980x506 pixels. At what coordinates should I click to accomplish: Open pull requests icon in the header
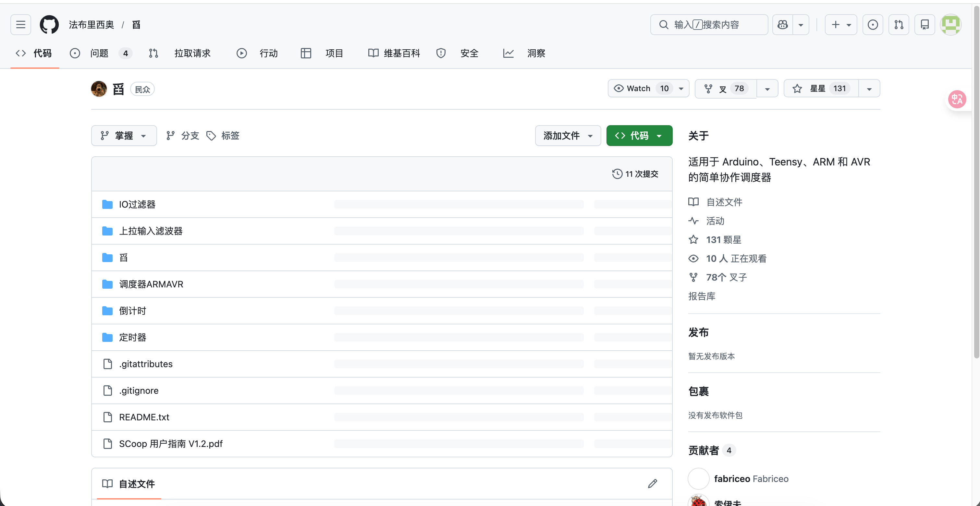899,24
